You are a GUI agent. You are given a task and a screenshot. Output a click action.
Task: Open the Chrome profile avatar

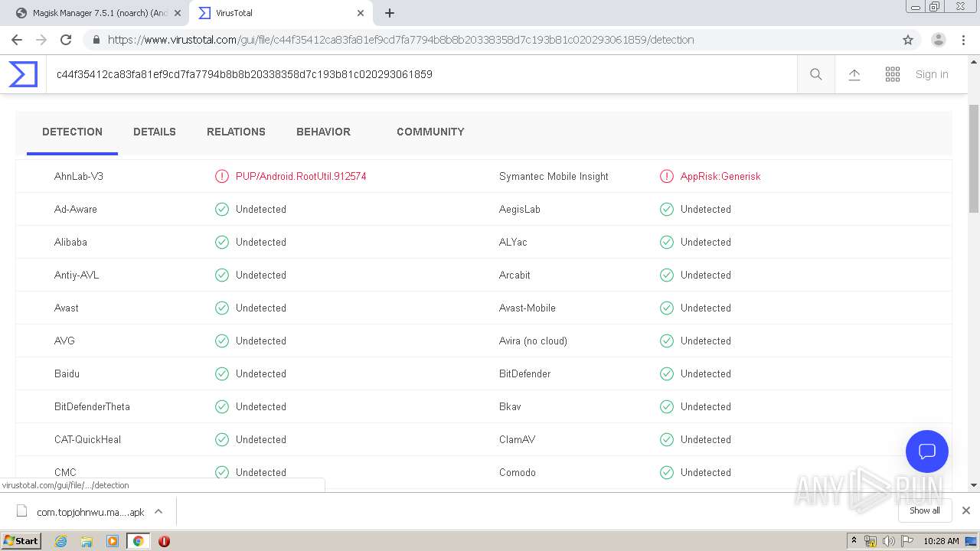(x=939, y=40)
